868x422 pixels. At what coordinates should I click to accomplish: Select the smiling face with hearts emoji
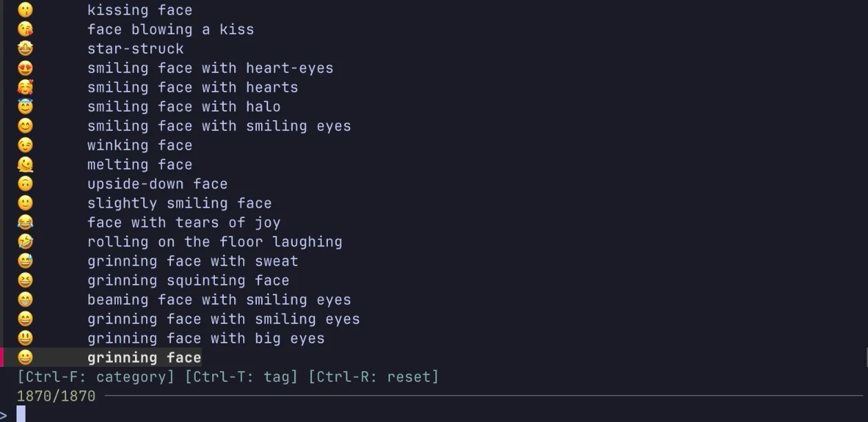25,87
